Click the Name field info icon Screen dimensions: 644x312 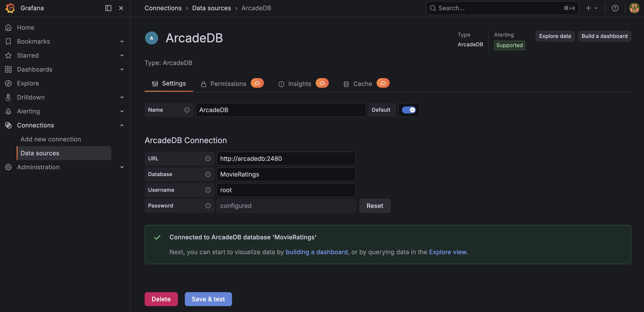(187, 110)
